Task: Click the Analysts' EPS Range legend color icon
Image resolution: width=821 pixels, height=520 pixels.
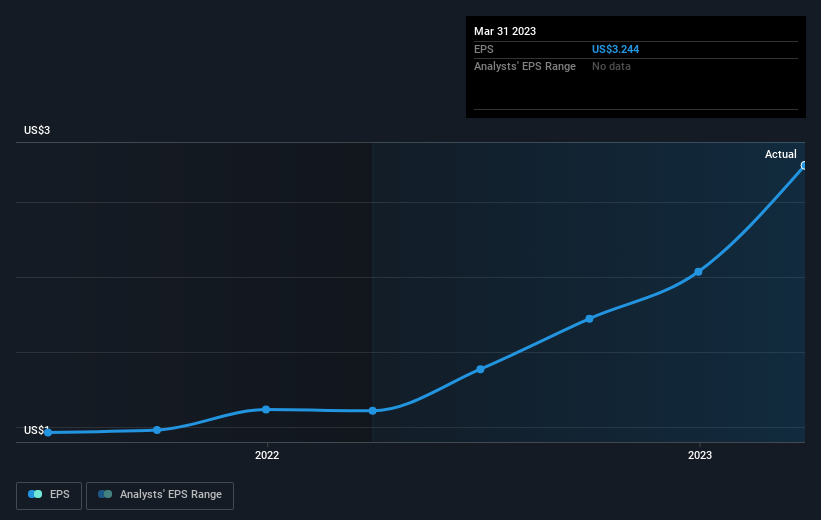Action: pos(105,494)
